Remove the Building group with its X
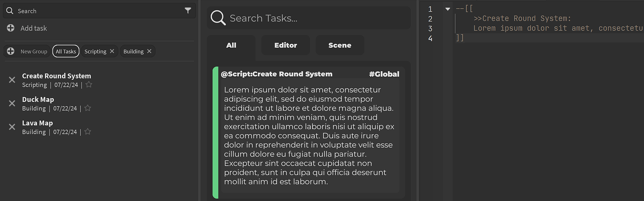 click(x=149, y=51)
